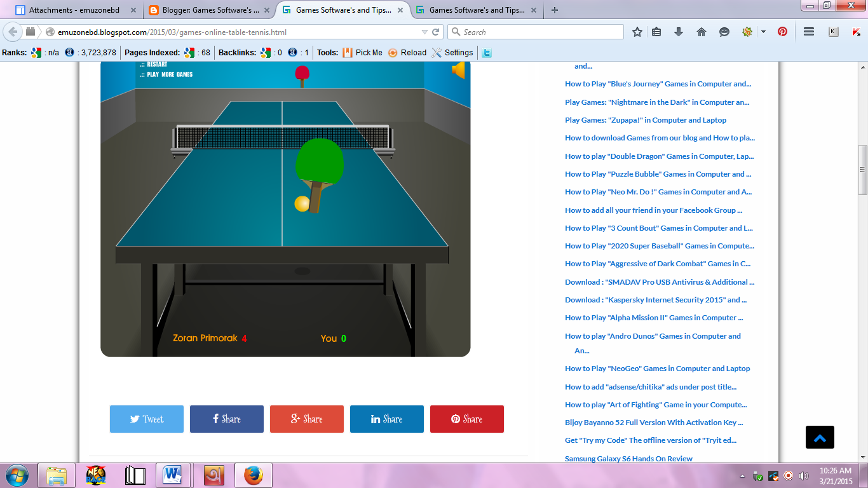Open the Firefox hamburger menu
The height and width of the screenshot is (488, 868).
(809, 31)
